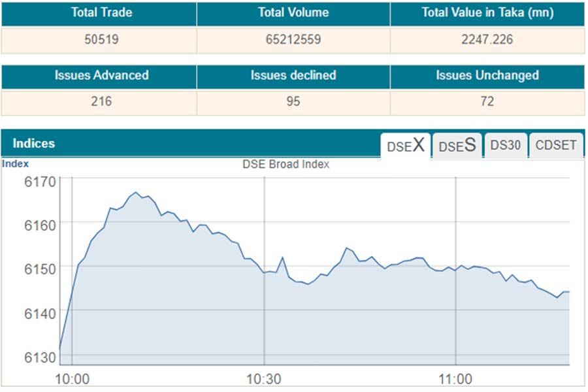Select the DS30 index tab

coord(506,146)
